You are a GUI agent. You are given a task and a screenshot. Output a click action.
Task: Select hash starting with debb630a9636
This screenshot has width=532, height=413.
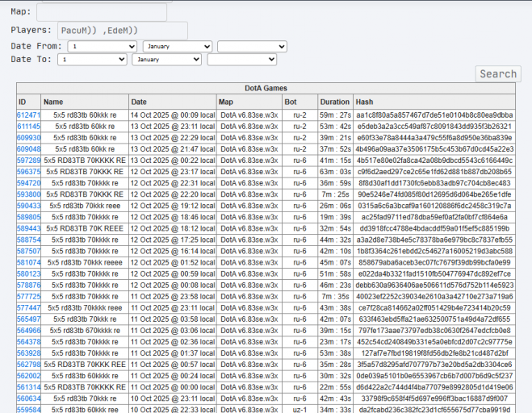434,286
